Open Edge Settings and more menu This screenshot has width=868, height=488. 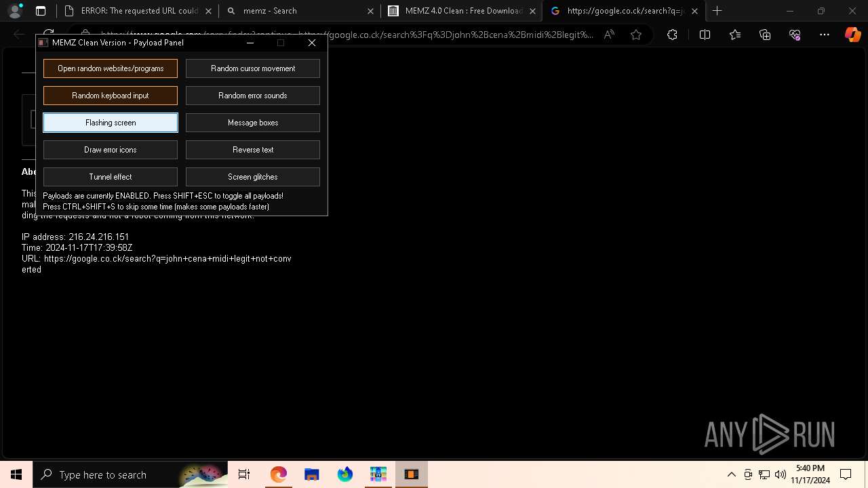coord(825,35)
